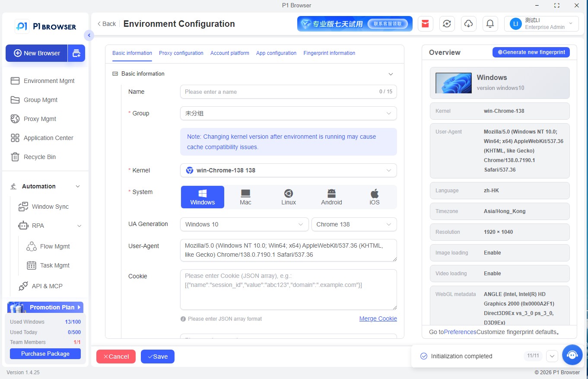Click into the Cookie text area
The width and height of the screenshot is (588, 379).
point(289,290)
